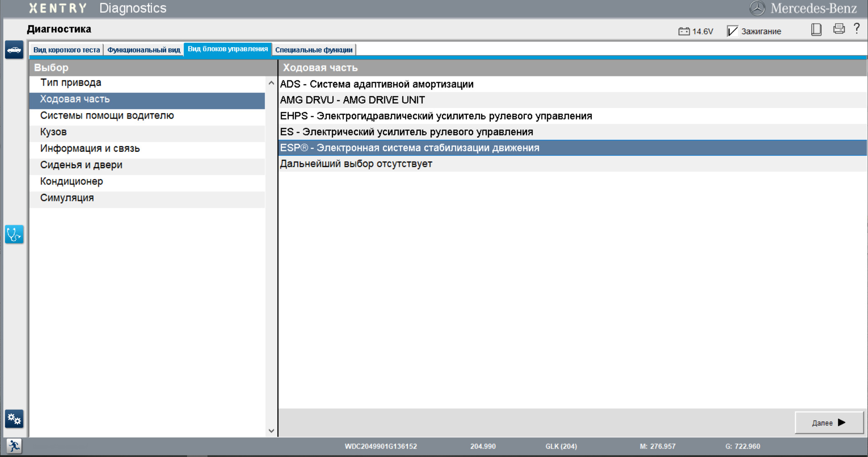The width and height of the screenshot is (868, 457).
Task: Choose AMG DRVU - AMG DRIVE UNIT
Action: pos(572,100)
